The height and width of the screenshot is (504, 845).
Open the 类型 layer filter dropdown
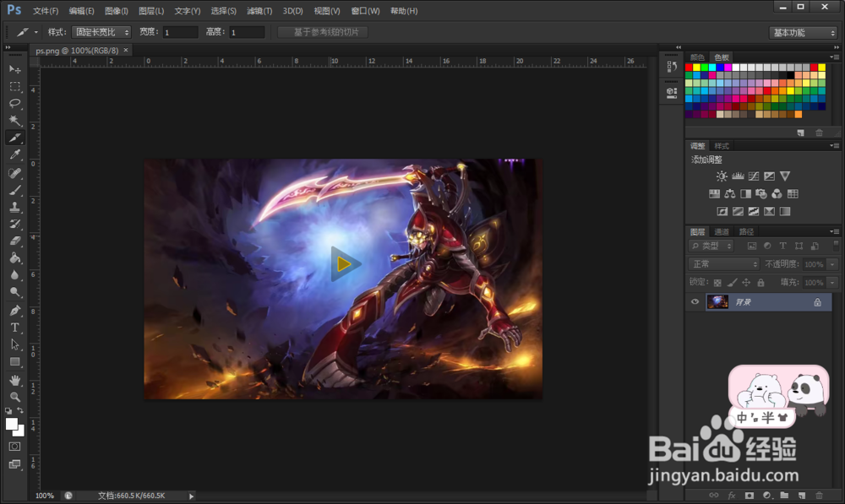tap(711, 246)
